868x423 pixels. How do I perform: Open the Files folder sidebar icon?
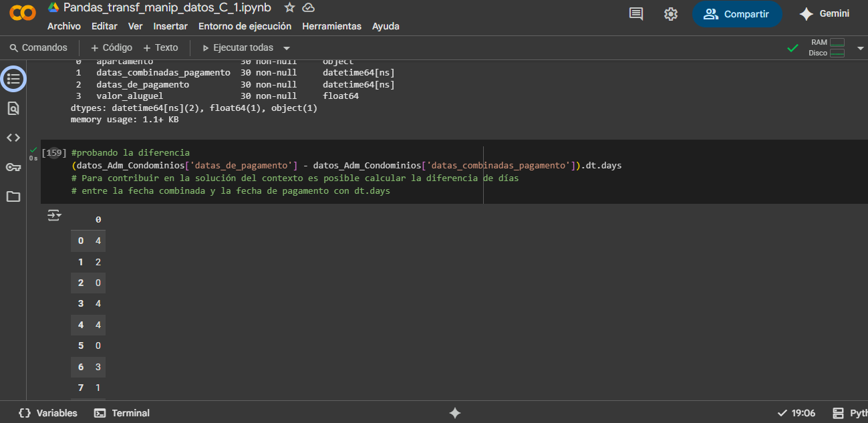coord(13,196)
